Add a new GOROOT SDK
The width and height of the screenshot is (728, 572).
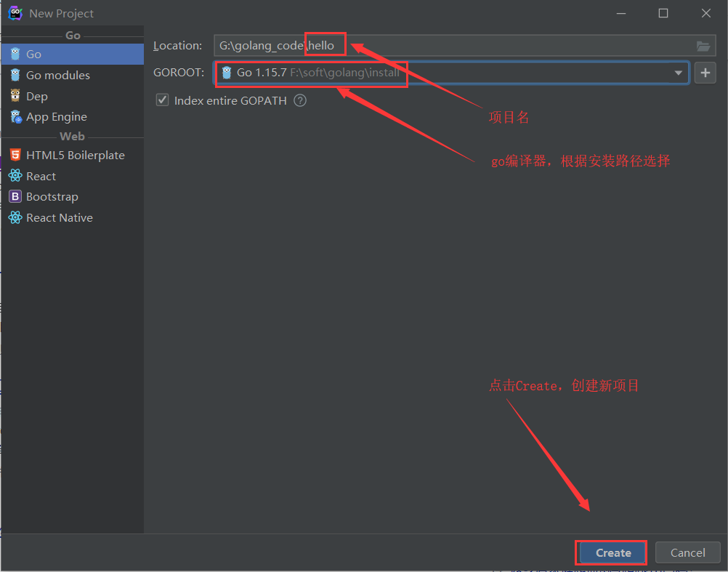coord(705,73)
